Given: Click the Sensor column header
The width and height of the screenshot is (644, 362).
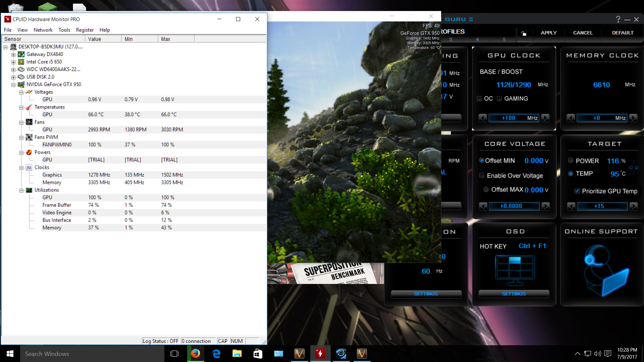Looking at the screenshot, I should click(44, 39).
